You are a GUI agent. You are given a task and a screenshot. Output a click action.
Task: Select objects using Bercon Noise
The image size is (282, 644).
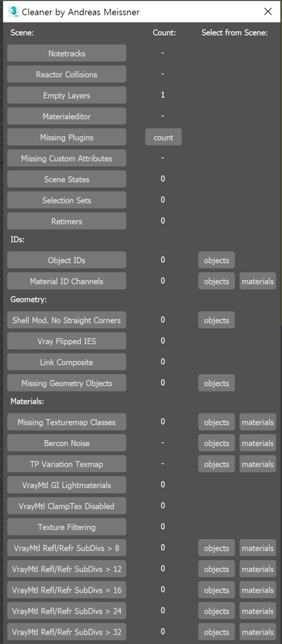pyautogui.click(x=216, y=443)
